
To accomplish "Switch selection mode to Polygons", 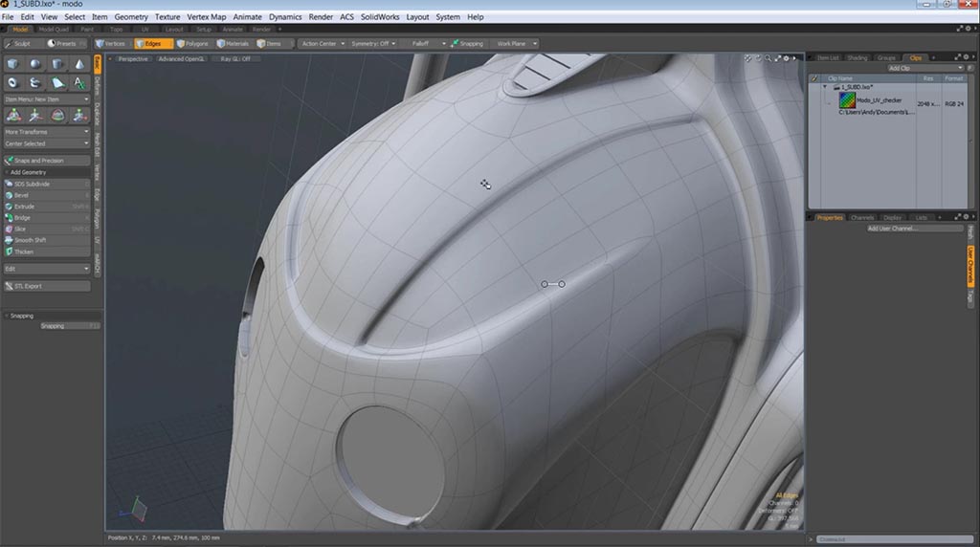I will click(192, 43).
